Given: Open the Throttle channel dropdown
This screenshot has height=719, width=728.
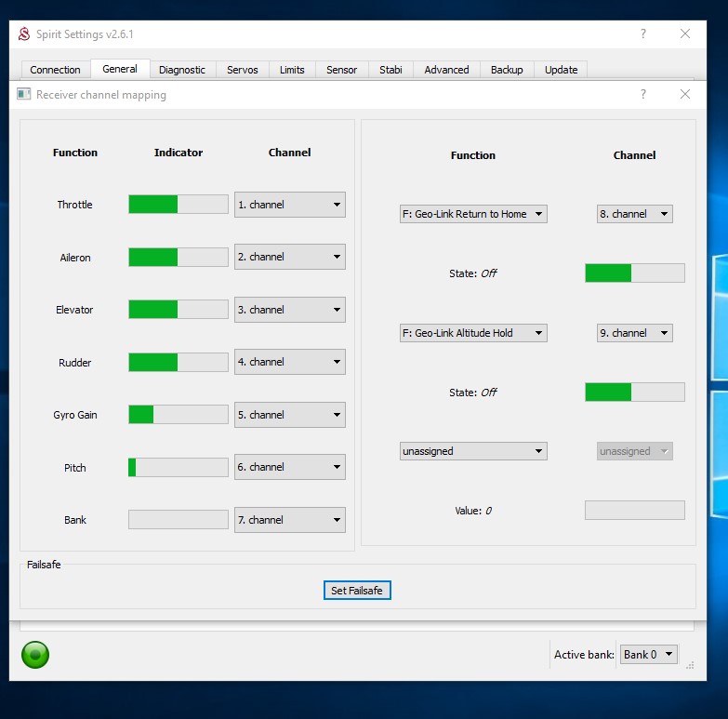Looking at the screenshot, I should click(289, 205).
